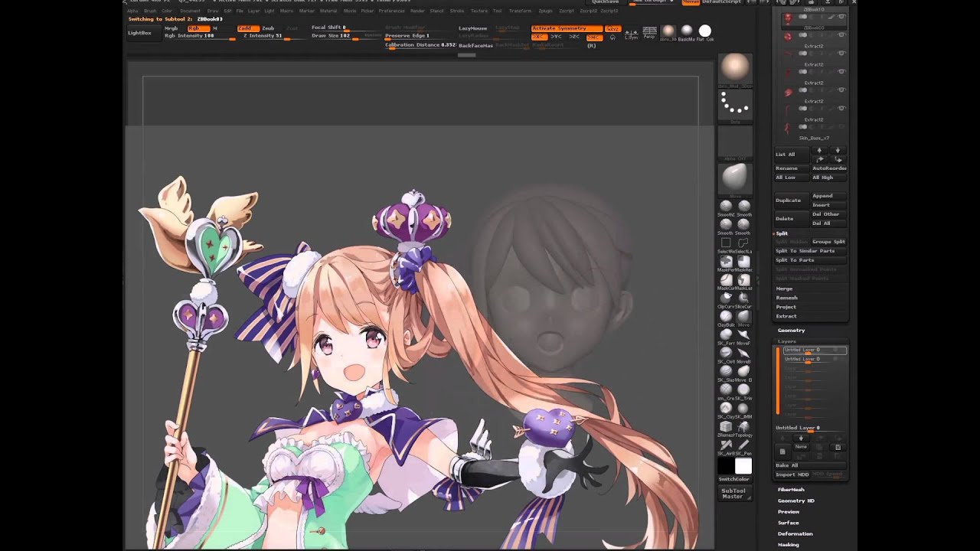
Task: Enable the Zsub sculpt mode
Action: [x=268, y=28]
